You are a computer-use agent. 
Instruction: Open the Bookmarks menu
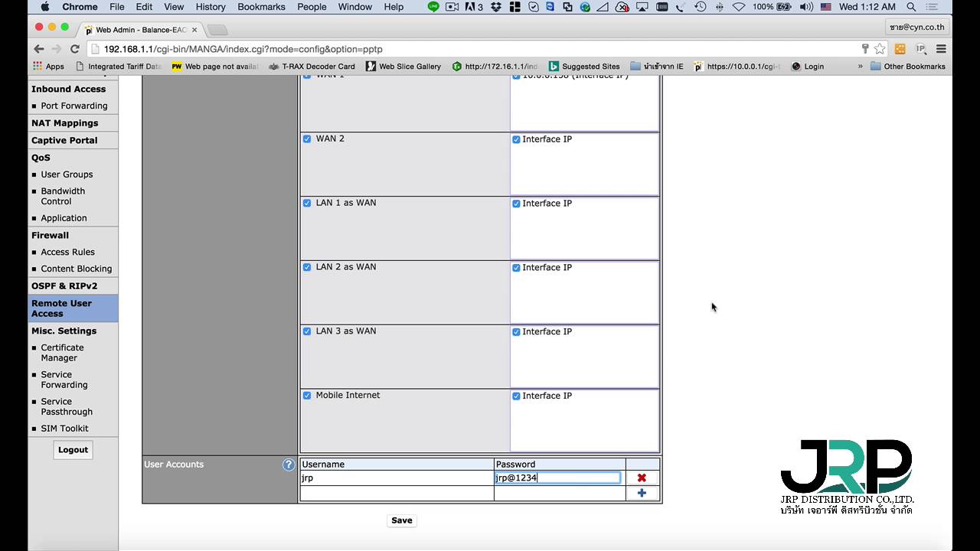[261, 7]
